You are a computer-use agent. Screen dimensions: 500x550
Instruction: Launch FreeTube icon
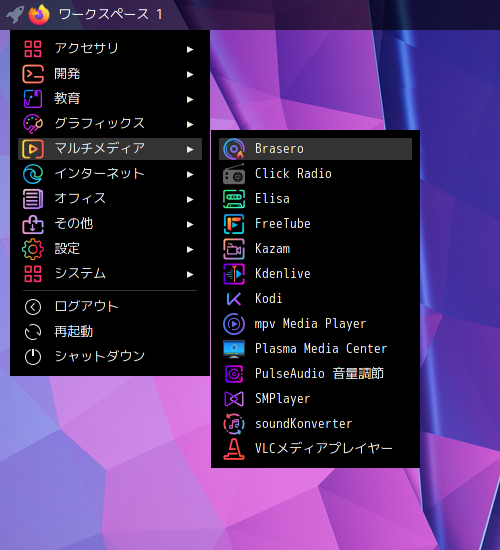point(234,224)
